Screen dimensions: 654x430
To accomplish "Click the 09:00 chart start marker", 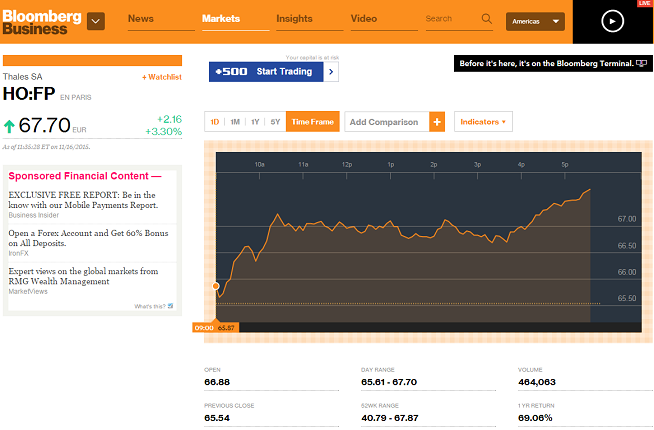I will coord(203,327).
